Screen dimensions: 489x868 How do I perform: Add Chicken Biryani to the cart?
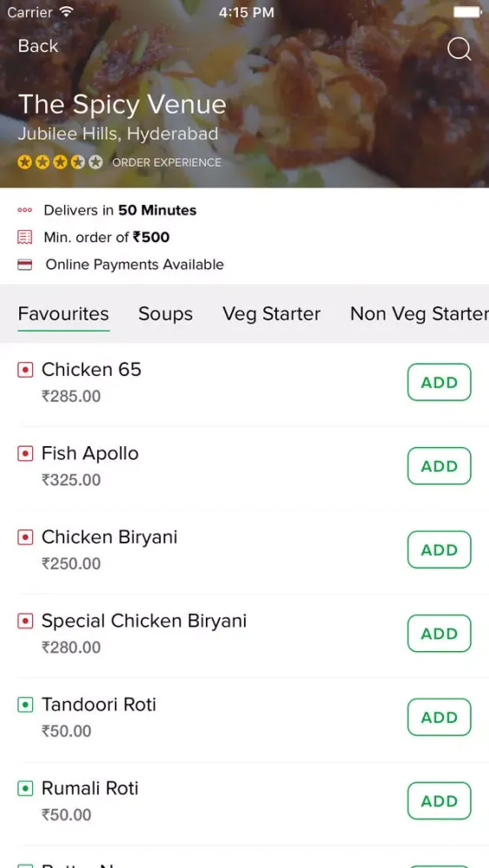tap(439, 549)
